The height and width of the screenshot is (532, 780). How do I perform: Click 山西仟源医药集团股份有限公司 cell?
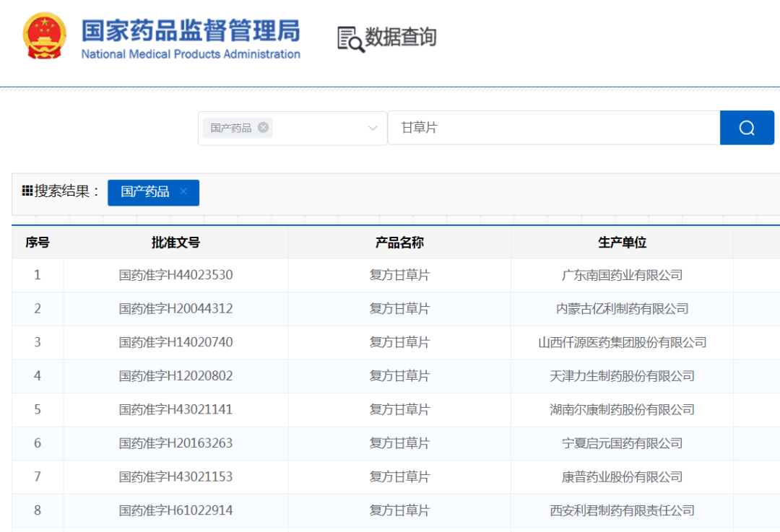click(622, 342)
